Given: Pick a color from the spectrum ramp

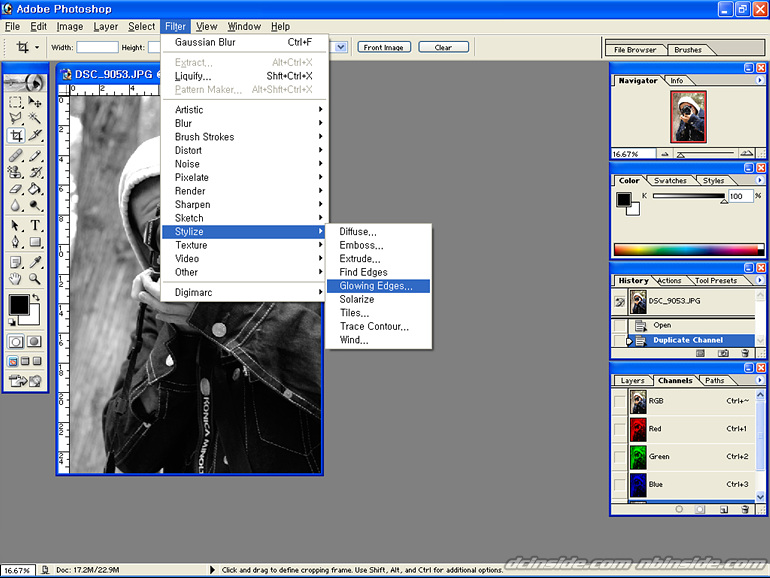Looking at the screenshot, I should point(688,249).
